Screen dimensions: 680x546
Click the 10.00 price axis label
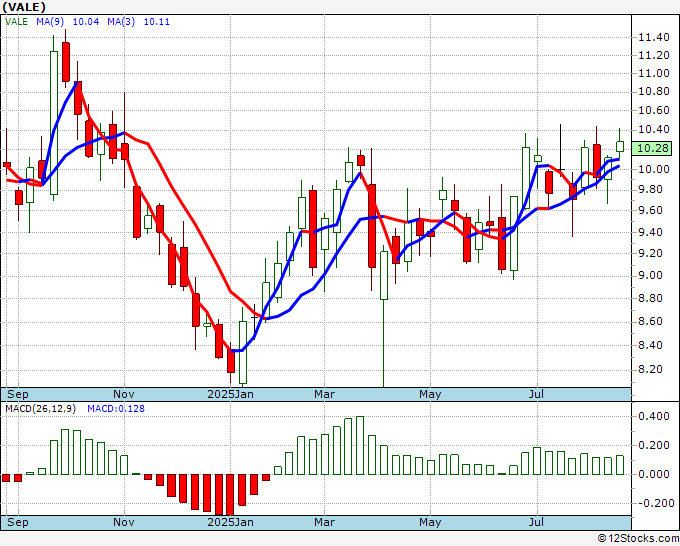pos(654,169)
